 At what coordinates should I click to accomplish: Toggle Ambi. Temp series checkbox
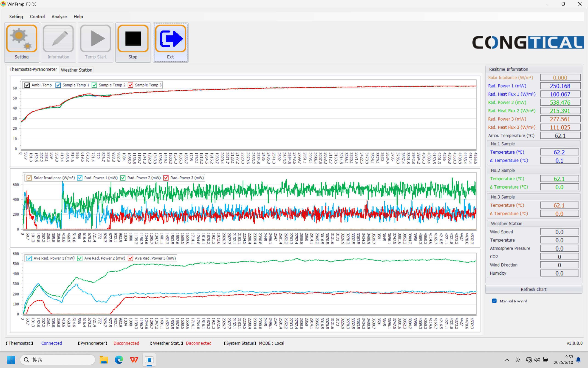coord(27,85)
